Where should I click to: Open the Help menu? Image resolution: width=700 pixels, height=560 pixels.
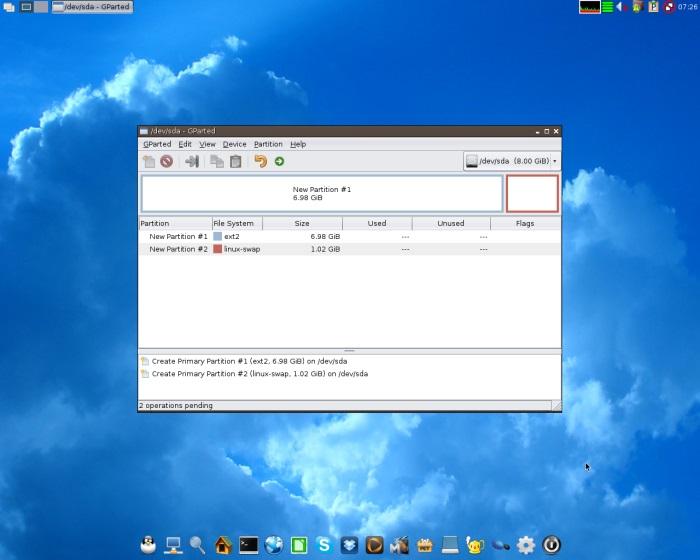[298, 144]
